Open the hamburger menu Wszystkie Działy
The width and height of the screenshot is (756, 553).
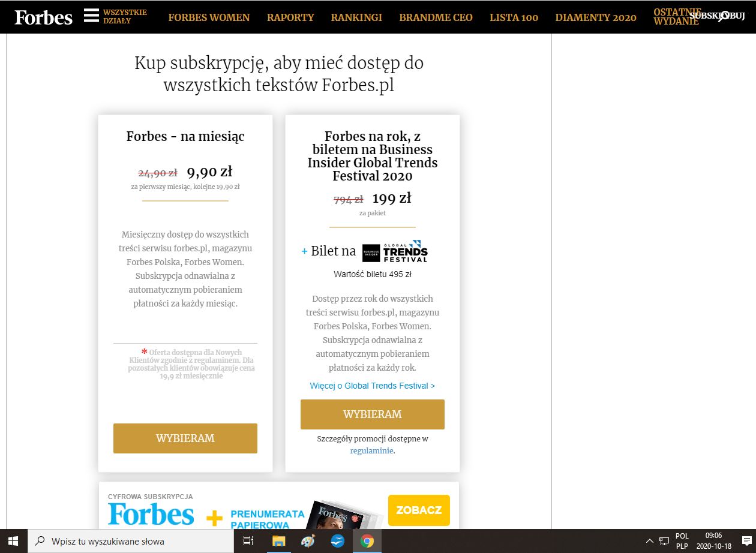click(91, 16)
